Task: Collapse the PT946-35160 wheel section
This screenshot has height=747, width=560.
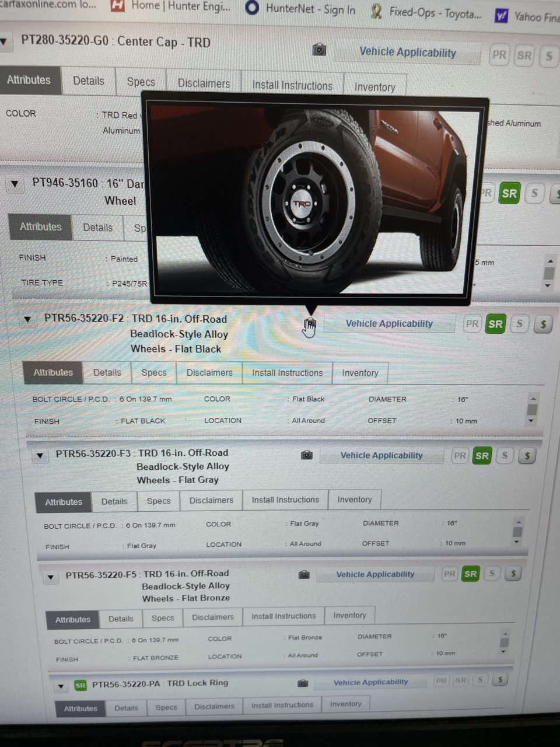Action: (15, 184)
